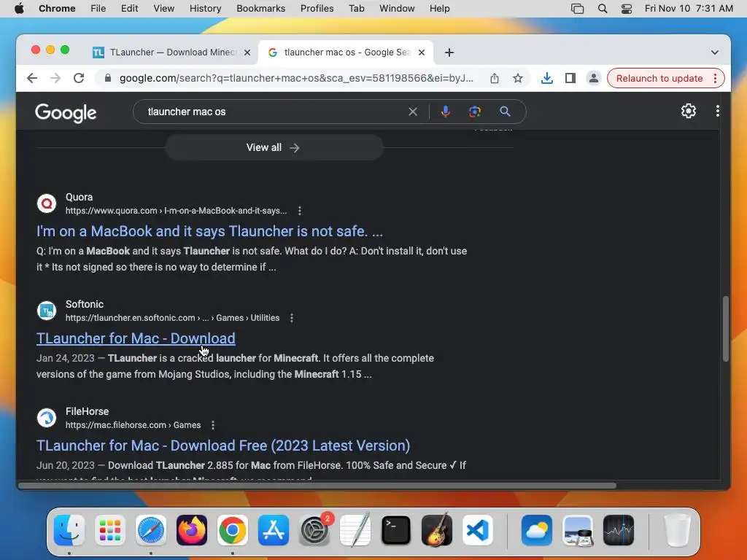Open a new tab with the plus button
747x560 pixels.
(449, 52)
